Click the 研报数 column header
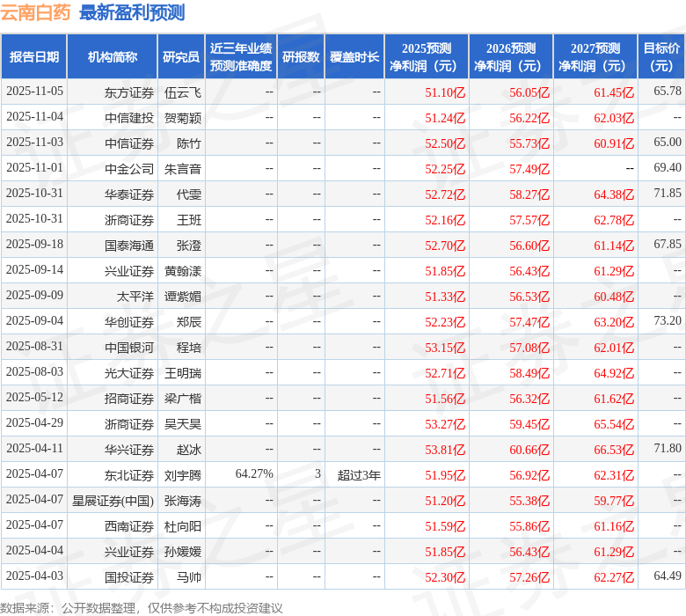The width and height of the screenshot is (686, 616). pos(301,57)
